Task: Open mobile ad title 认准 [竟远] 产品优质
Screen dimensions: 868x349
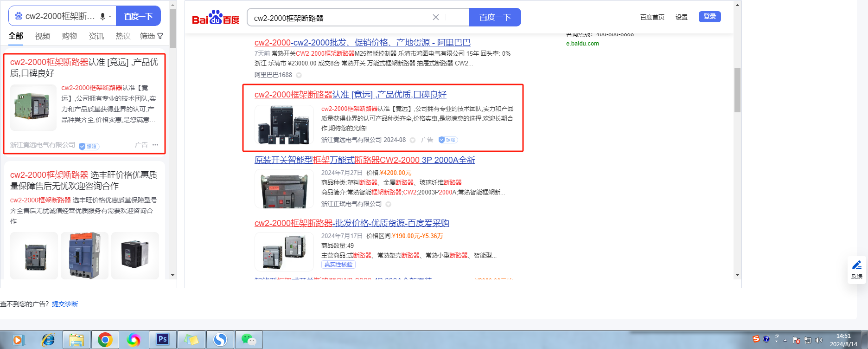Action: (84, 67)
